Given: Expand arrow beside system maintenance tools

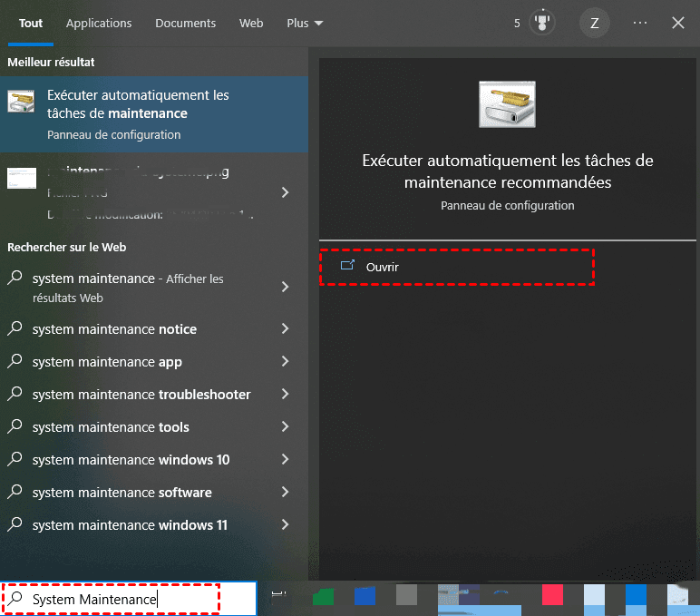Looking at the screenshot, I should [285, 426].
